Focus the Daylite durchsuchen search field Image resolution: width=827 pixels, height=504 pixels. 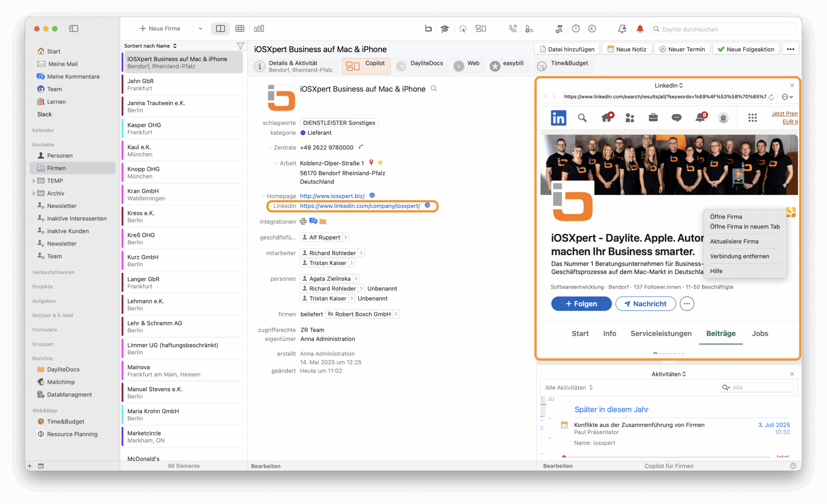click(x=723, y=29)
